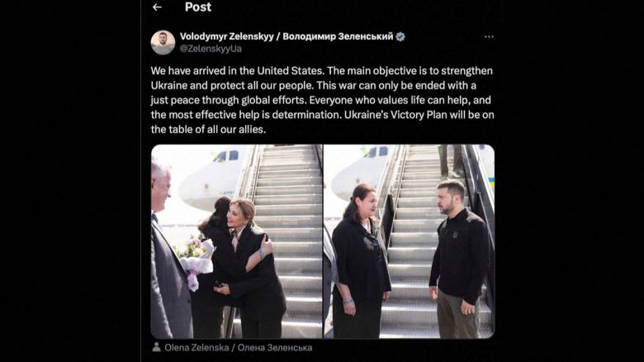Open the three-dot more options menu

489,36
